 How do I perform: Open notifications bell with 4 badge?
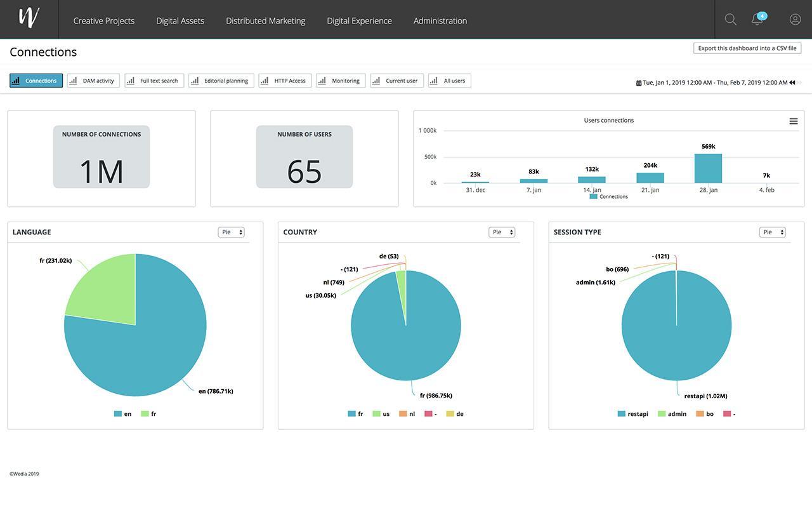pyautogui.click(x=757, y=20)
